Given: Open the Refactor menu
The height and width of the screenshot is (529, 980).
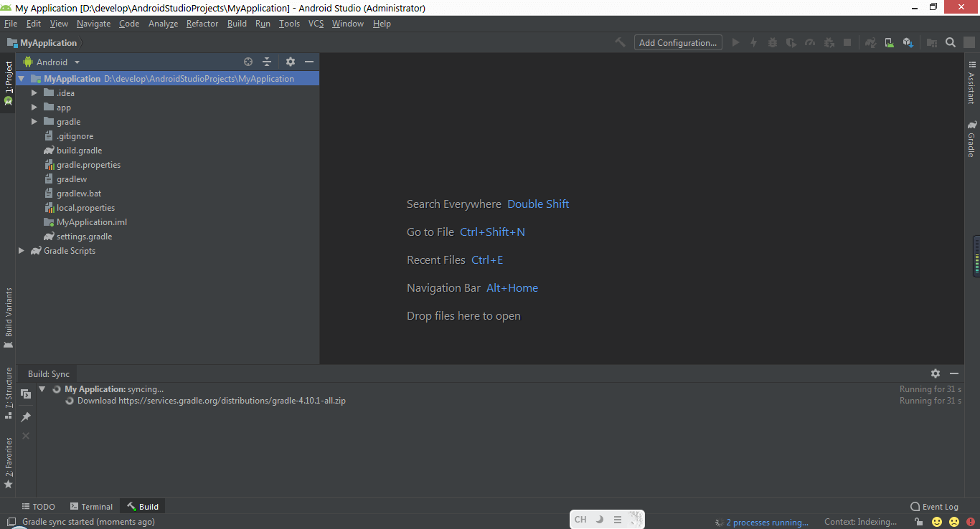Looking at the screenshot, I should pyautogui.click(x=202, y=24).
